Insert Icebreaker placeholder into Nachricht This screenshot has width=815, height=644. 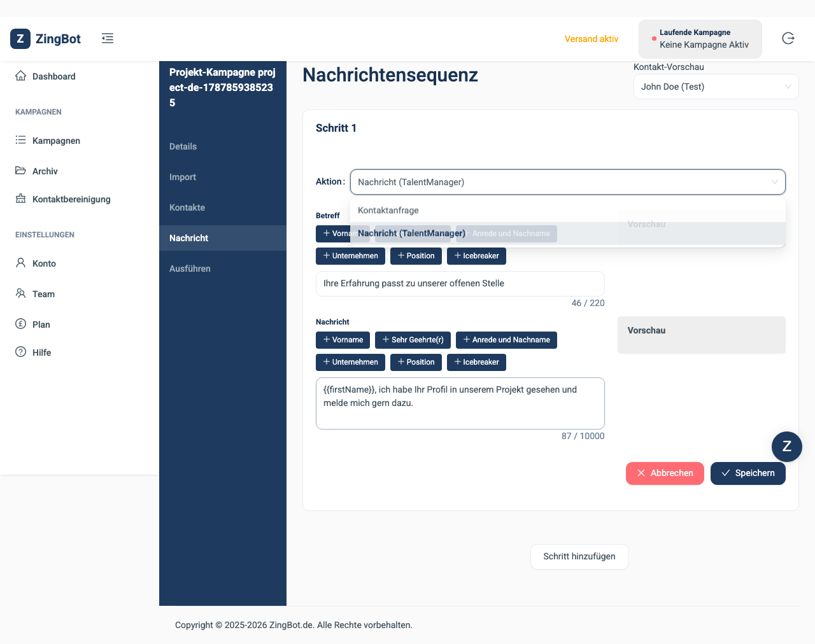pyautogui.click(x=476, y=362)
